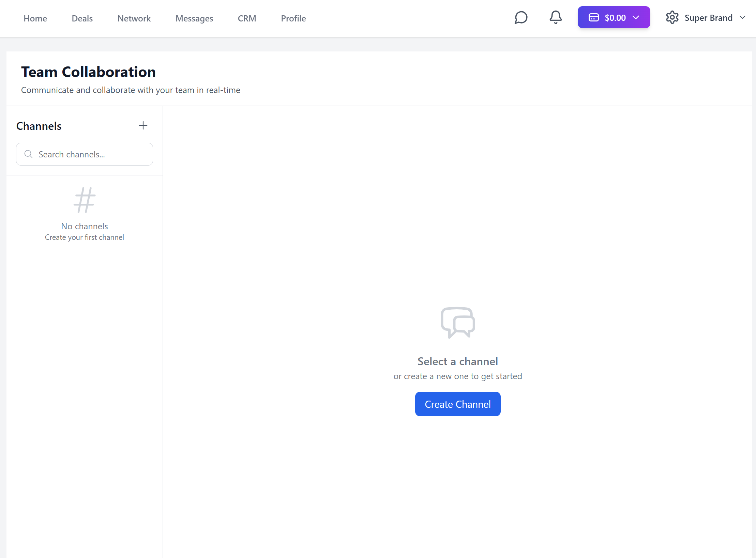Click the Channels sidebar heading
Viewport: 756px width, 558px height.
click(39, 126)
